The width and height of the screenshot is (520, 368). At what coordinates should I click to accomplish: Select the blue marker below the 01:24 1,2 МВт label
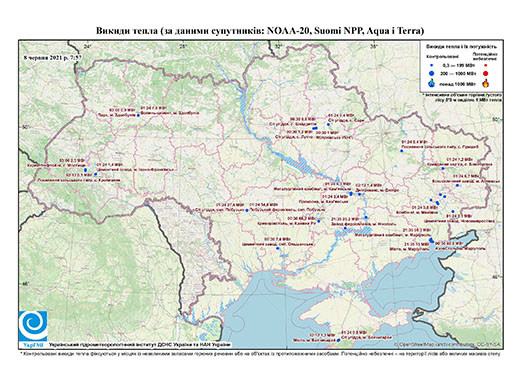click(x=443, y=169)
